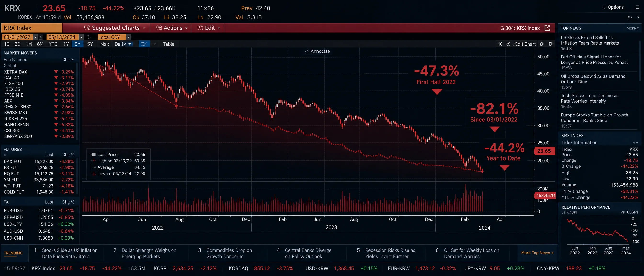This screenshot has width=644, height=276.
Task: Click the pin icon beside Annotate
Action: click(306, 51)
